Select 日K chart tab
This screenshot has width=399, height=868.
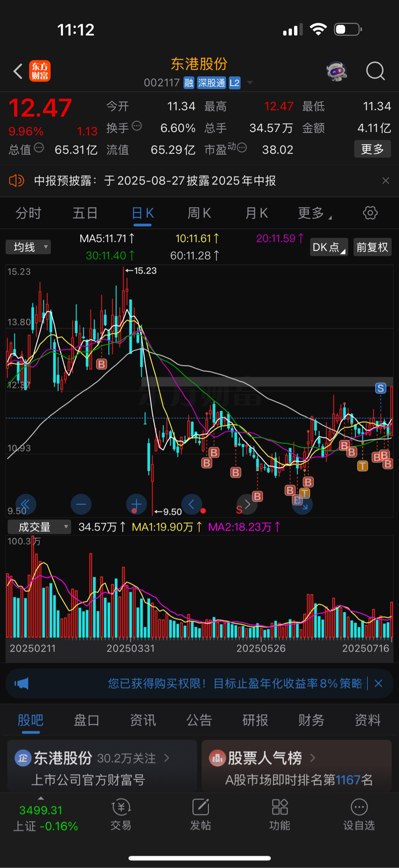click(x=142, y=213)
